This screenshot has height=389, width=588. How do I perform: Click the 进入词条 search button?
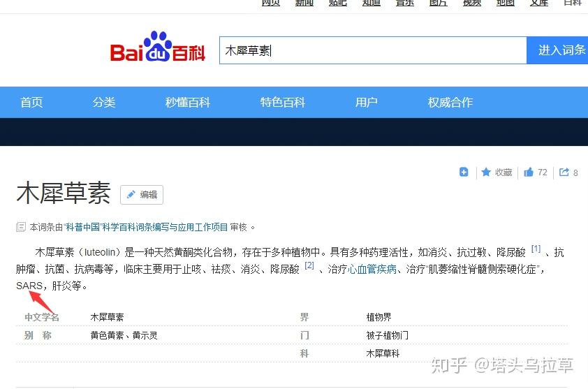[557, 50]
